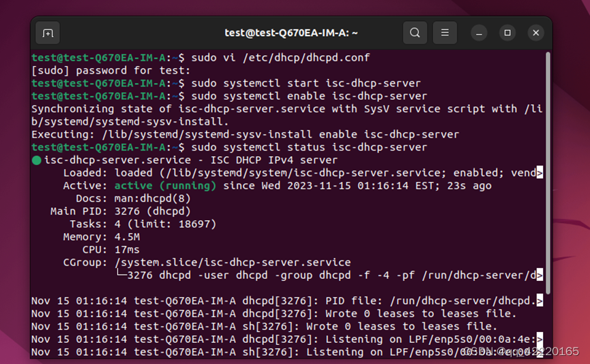Click the truncation marker on the Loaded line
Image resolution: width=590 pixels, height=364 pixels.
[540, 172]
